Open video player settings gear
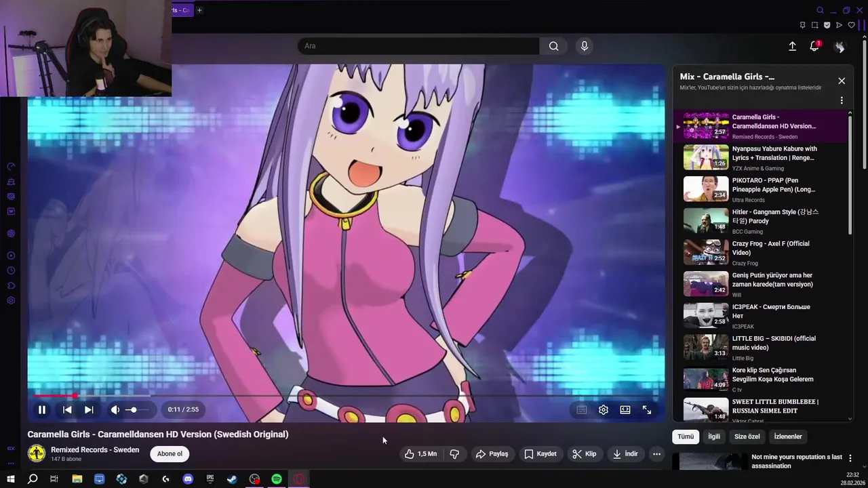The image size is (868, 488). coord(604,409)
